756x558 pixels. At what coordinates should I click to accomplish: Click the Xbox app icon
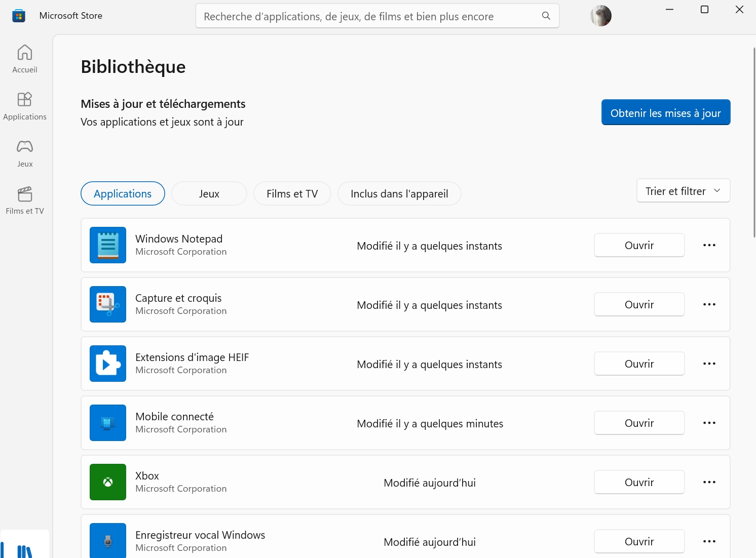(x=108, y=482)
